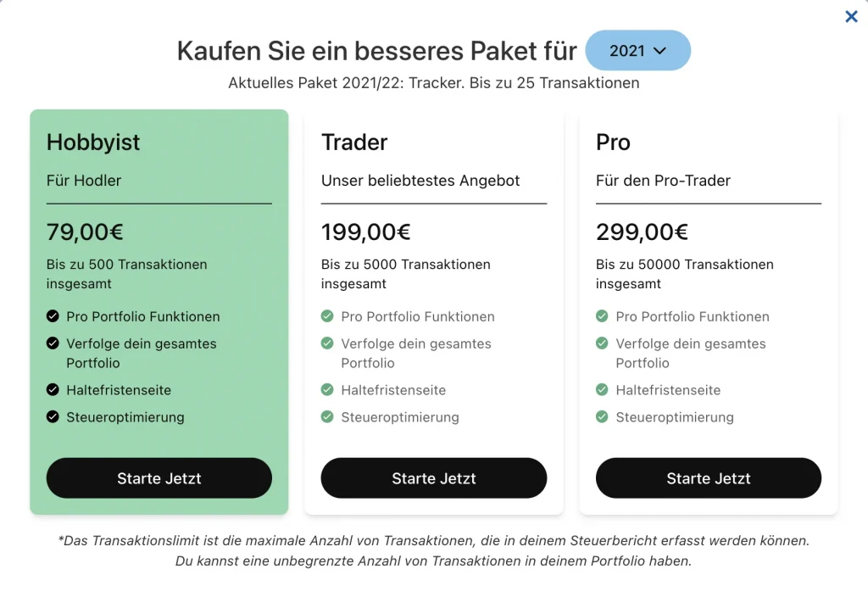This screenshot has height=597, width=868.
Task: Click Pro plan Steueroptimierung checkmark icon
Action: (x=602, y=417)
